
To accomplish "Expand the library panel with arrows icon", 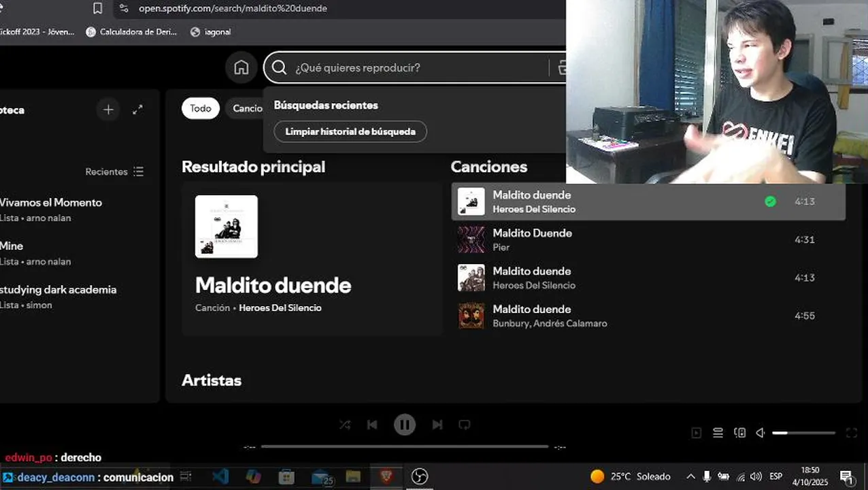I will (137, 110).
